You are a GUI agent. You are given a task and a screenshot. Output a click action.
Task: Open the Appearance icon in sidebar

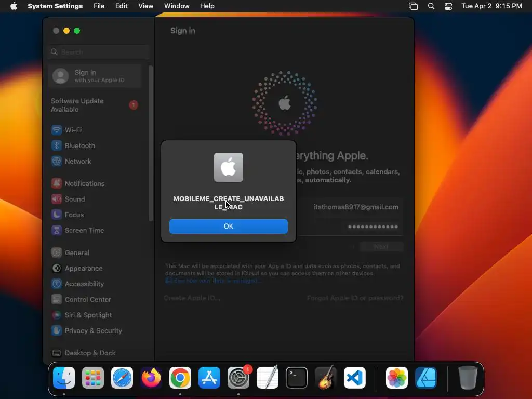(56, 269)
